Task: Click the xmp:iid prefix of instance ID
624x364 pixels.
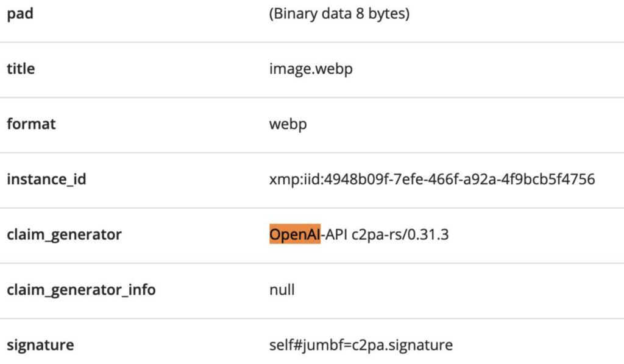Action: [x=289, y=180]
